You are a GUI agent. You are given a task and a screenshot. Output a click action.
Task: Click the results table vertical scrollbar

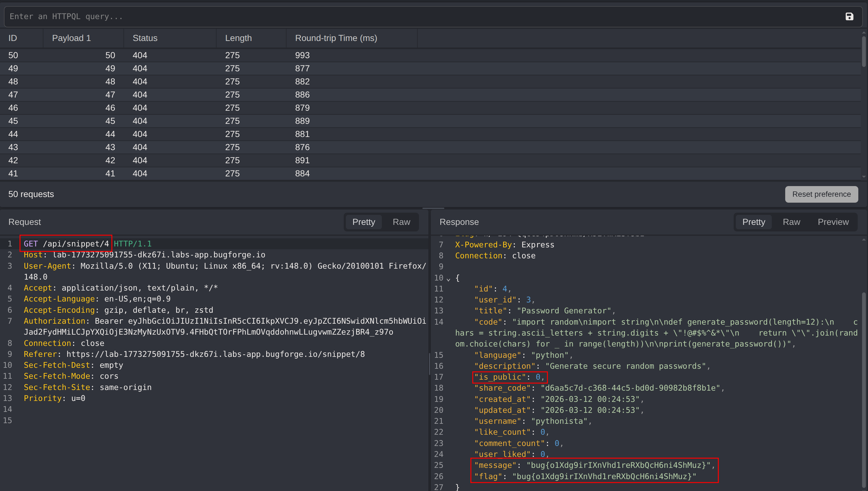(x=863, y=52)
